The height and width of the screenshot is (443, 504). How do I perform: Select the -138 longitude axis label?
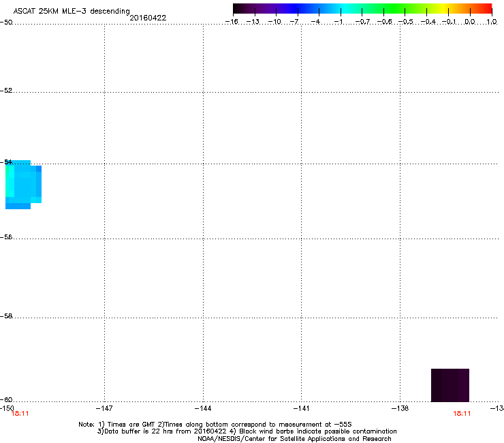point(400,408)
